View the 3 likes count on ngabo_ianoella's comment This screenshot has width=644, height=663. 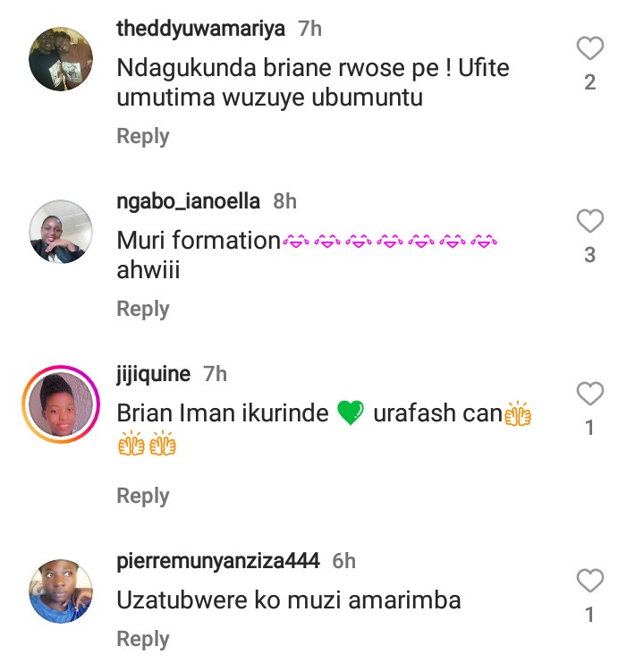[590, 255]
